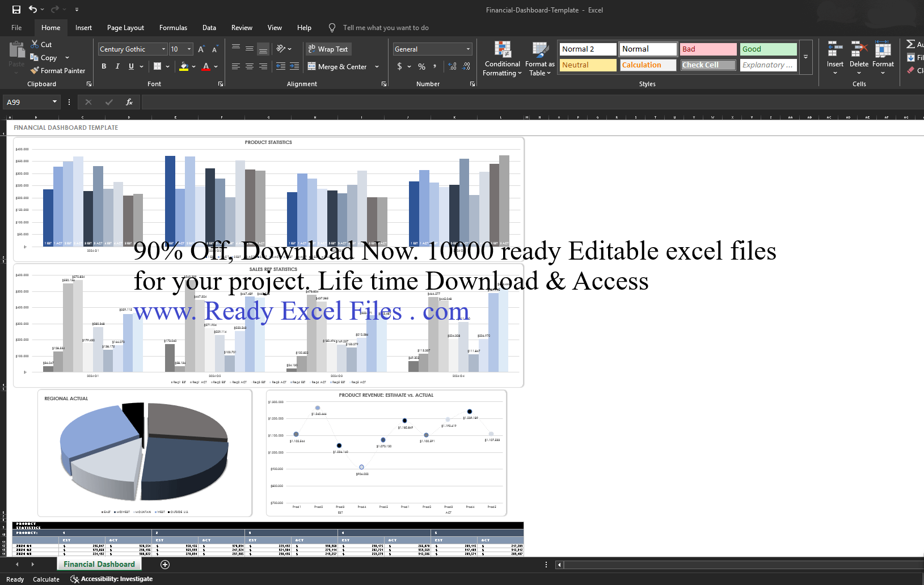The width and height of the screenshot is (924, 585).
Task: Apply the Bad cell style
Action: coord(708,49)
